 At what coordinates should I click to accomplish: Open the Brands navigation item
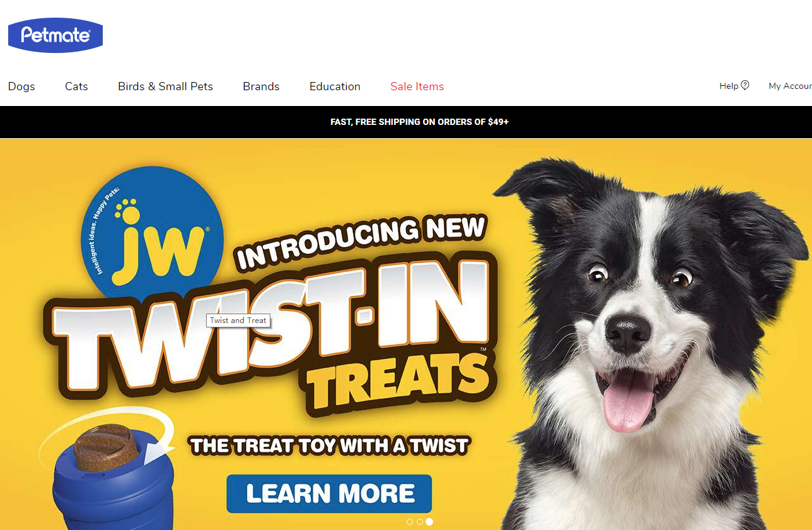pyautogui.click(x=261, y=86)
